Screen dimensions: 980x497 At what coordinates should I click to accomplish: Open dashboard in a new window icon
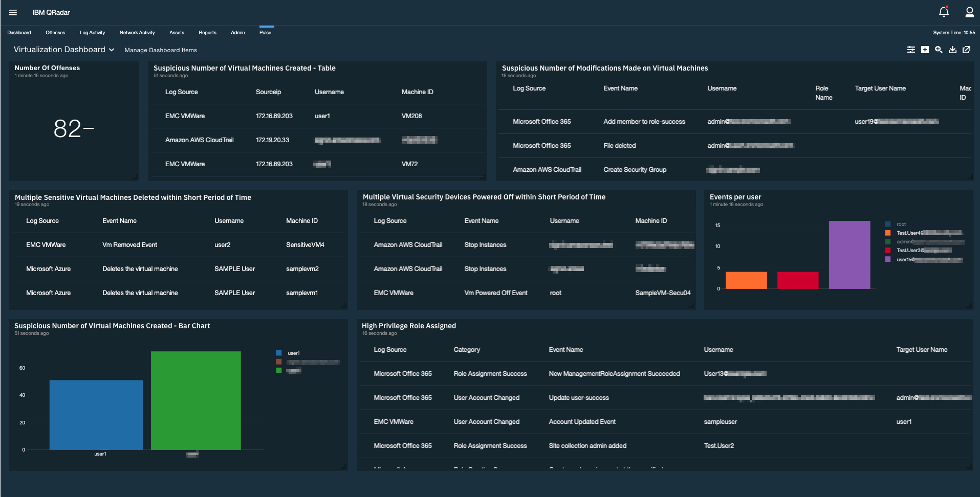pos(967,50)
